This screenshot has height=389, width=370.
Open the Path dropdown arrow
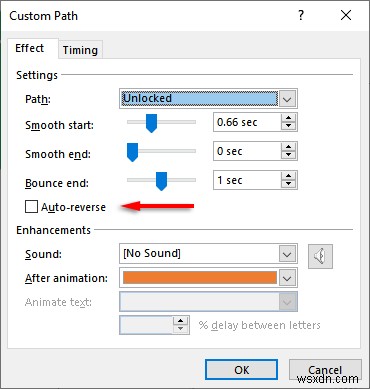tap(287, 99)
